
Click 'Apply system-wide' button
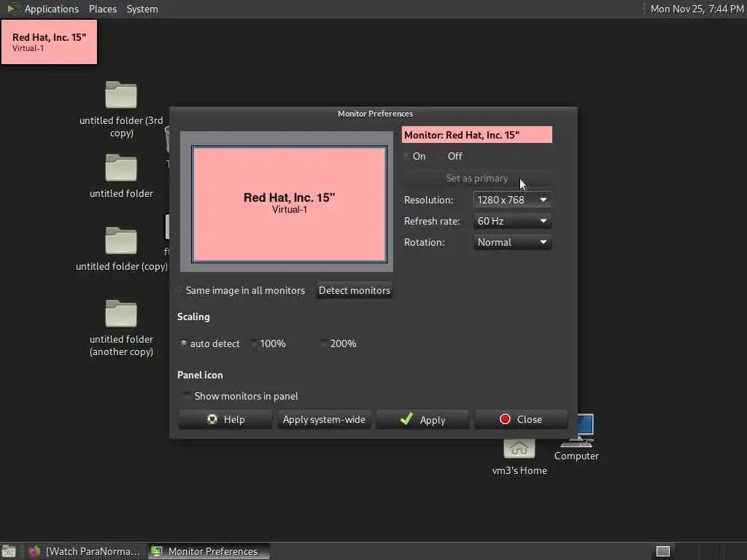[x=324, y=419]
